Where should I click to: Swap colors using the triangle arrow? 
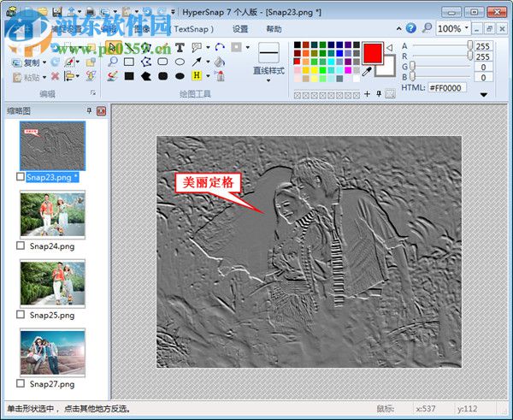click(389, 48)
